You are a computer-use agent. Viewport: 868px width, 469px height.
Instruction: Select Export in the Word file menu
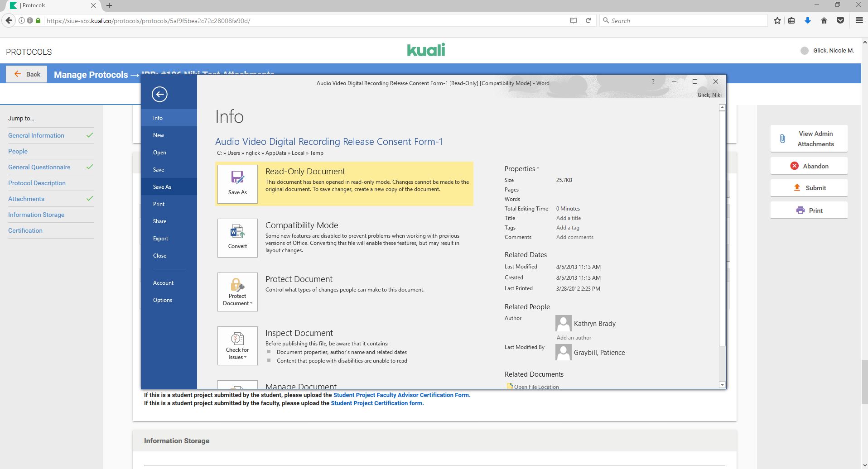[x=160, y=239]
